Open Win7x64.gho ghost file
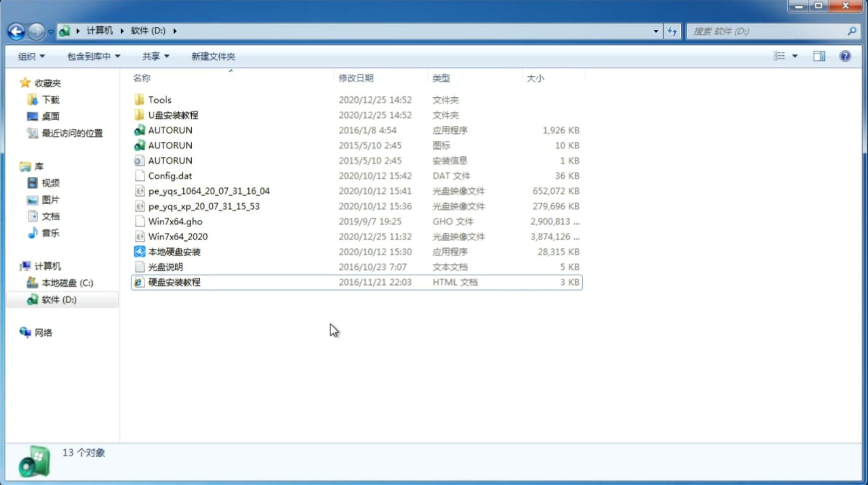 coord(175,221)
